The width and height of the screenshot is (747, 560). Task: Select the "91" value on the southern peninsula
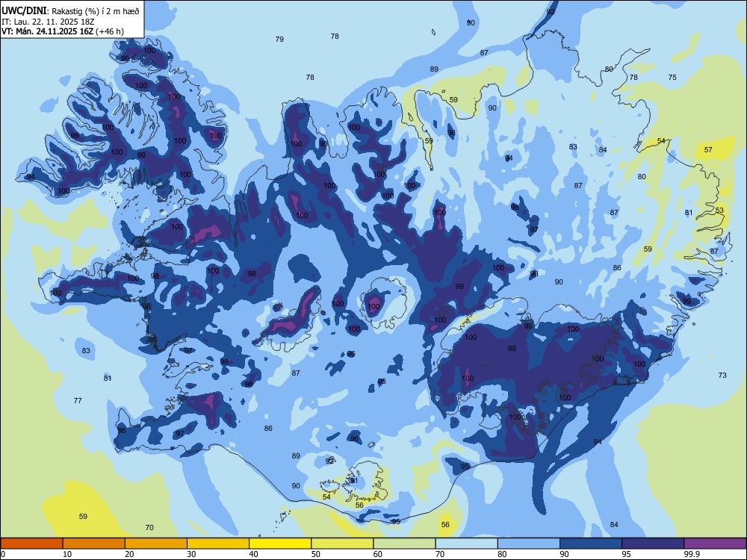click(353, 480)
